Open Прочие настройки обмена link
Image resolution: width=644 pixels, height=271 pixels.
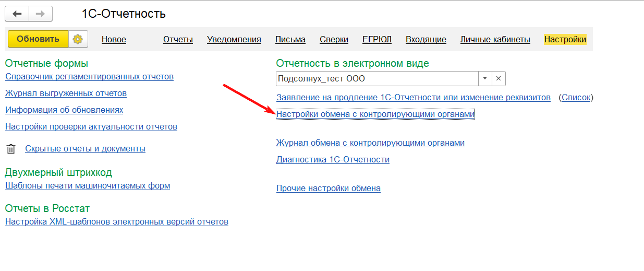[x=329, y=188]
